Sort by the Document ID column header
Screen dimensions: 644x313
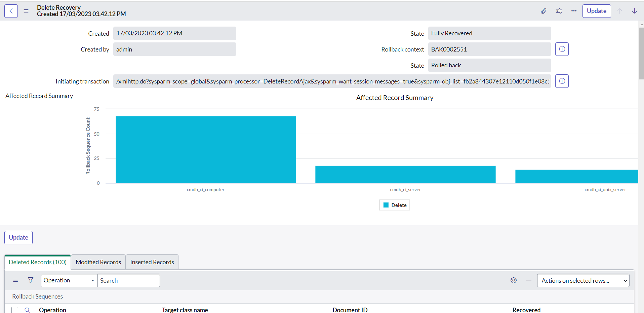coord(350,310)
